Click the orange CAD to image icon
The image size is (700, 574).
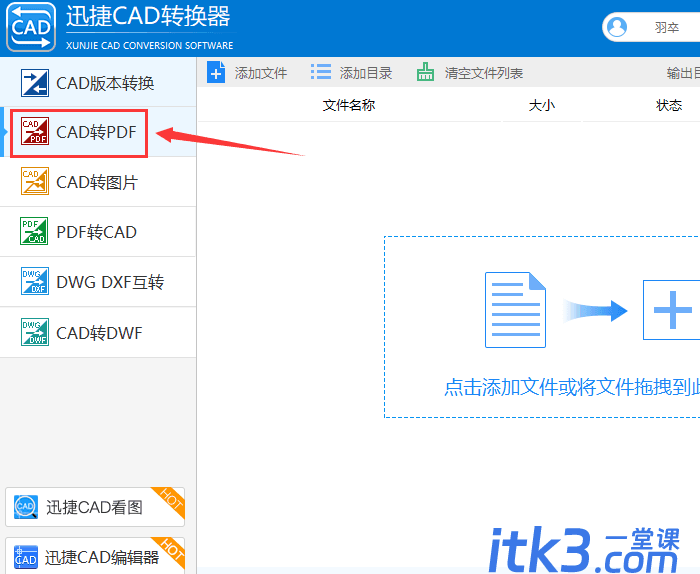(35, 181)
